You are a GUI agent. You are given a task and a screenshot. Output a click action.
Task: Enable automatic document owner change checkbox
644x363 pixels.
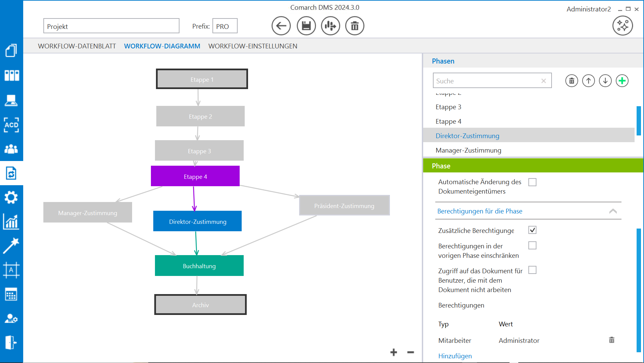[532, 182]
